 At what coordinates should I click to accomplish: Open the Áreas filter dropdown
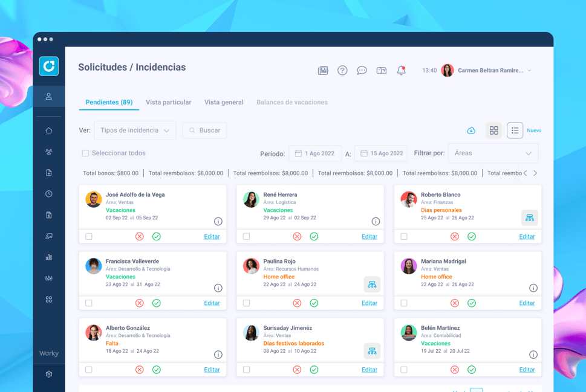[492, 153]
